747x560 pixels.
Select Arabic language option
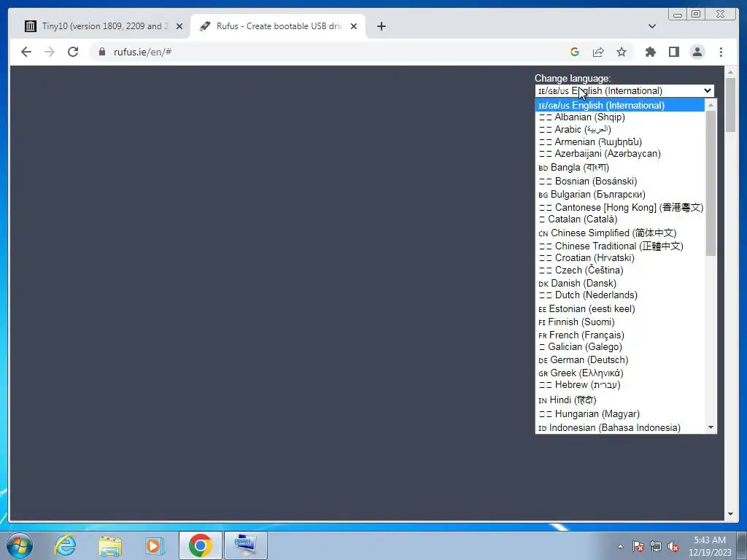point(619,130)
